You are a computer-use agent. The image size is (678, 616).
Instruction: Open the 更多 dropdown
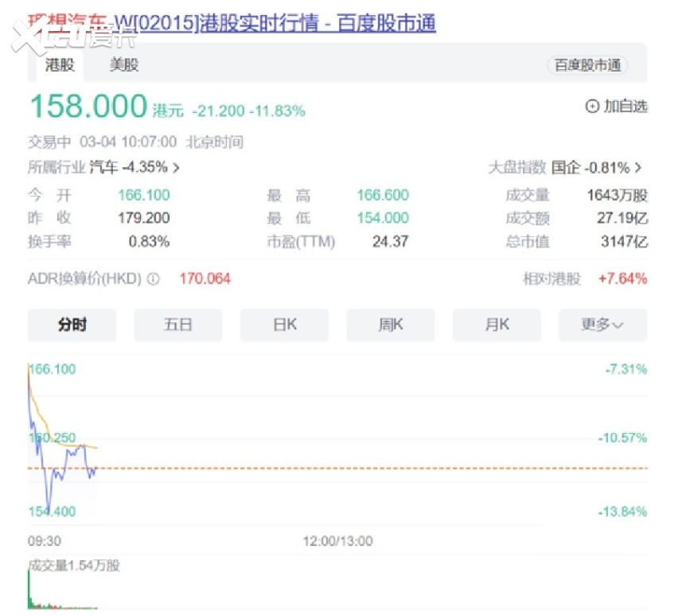point(603,325)
